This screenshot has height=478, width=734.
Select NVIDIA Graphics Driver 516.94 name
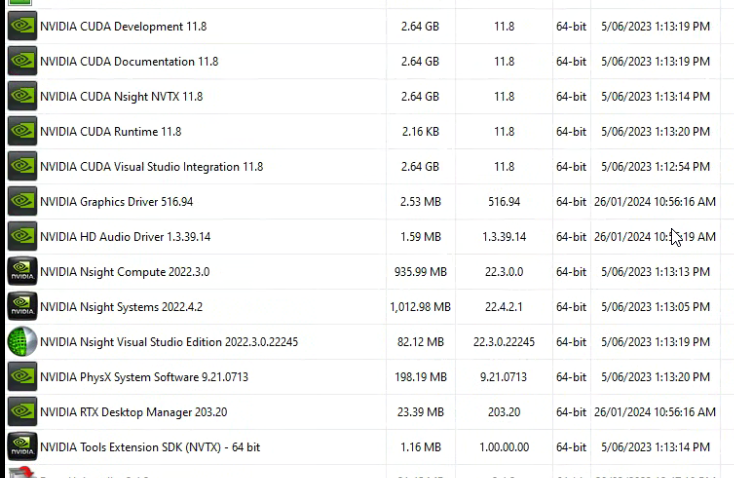(117, 202)
